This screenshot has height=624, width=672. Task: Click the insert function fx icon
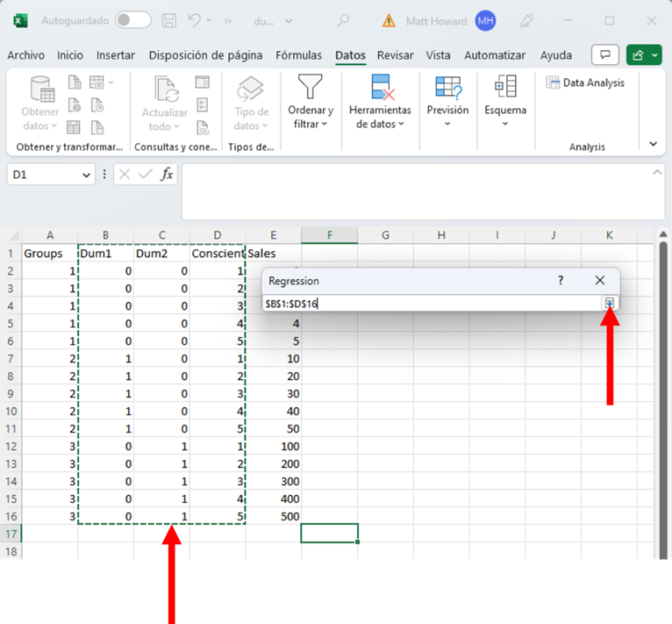click(167, 175)
